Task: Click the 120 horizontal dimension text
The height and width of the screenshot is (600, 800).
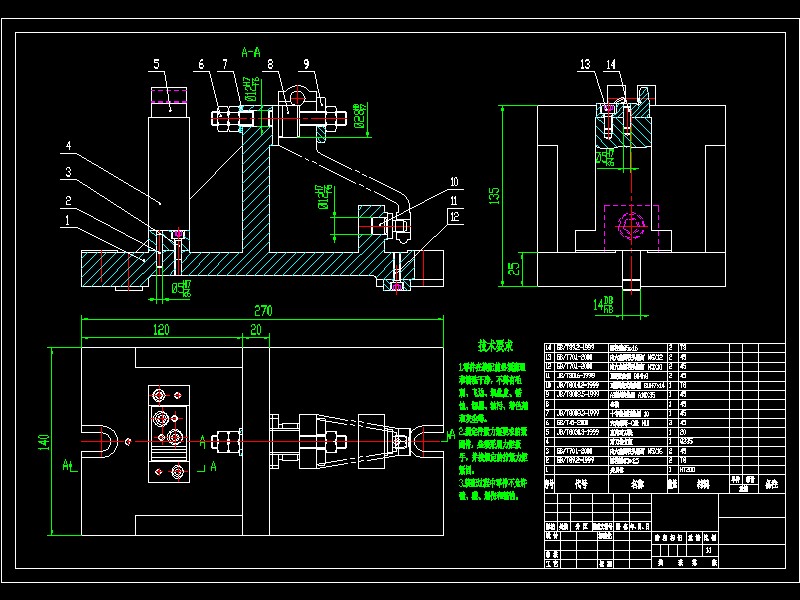Action: tap(161, 330)
